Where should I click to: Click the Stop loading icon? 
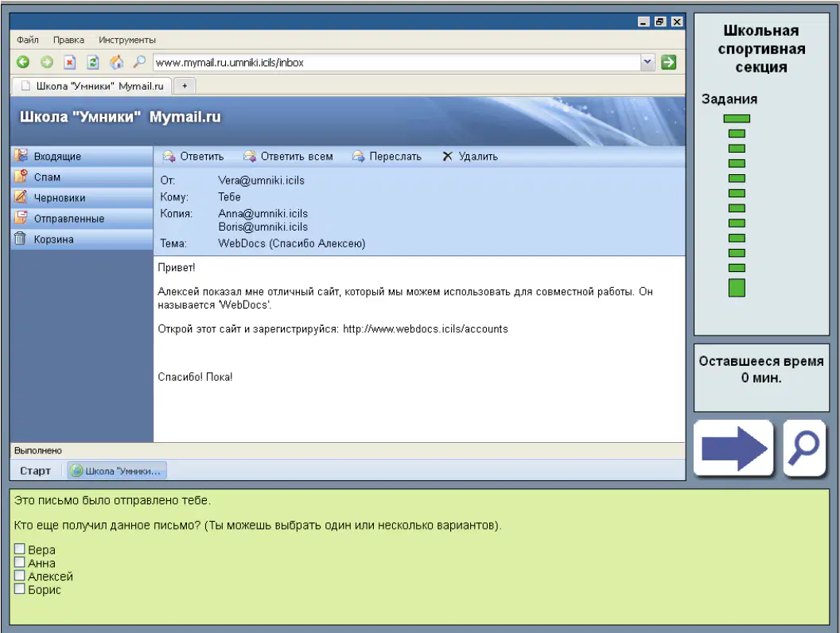pos(70,62)
